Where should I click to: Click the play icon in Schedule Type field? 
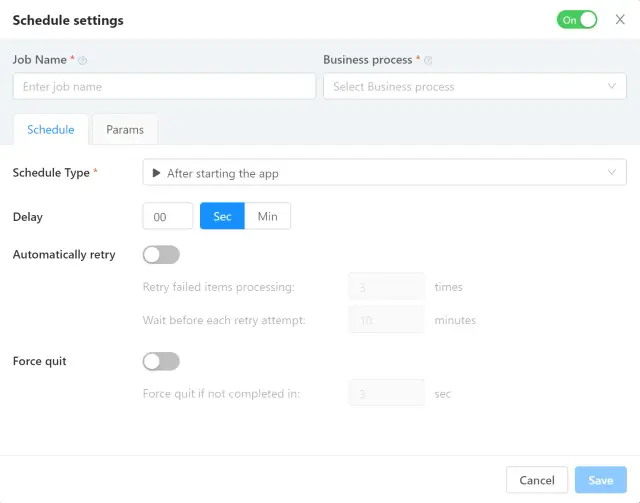156,173
